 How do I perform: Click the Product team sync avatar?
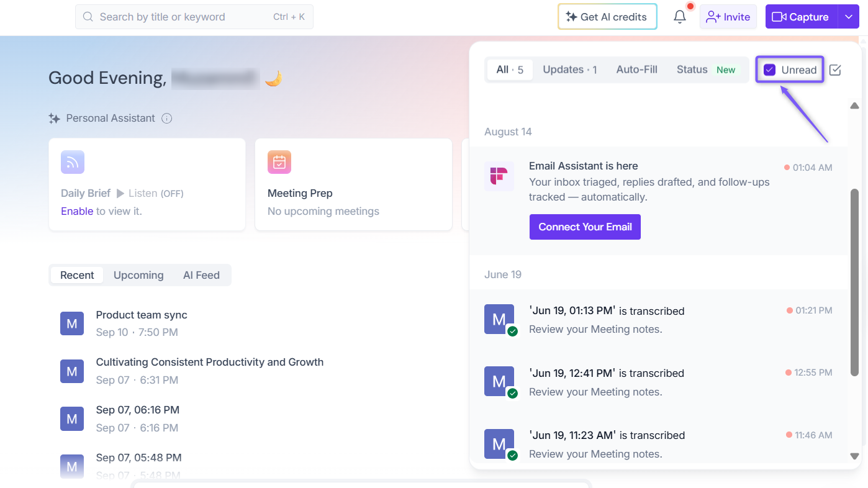[x=72, y=323]
